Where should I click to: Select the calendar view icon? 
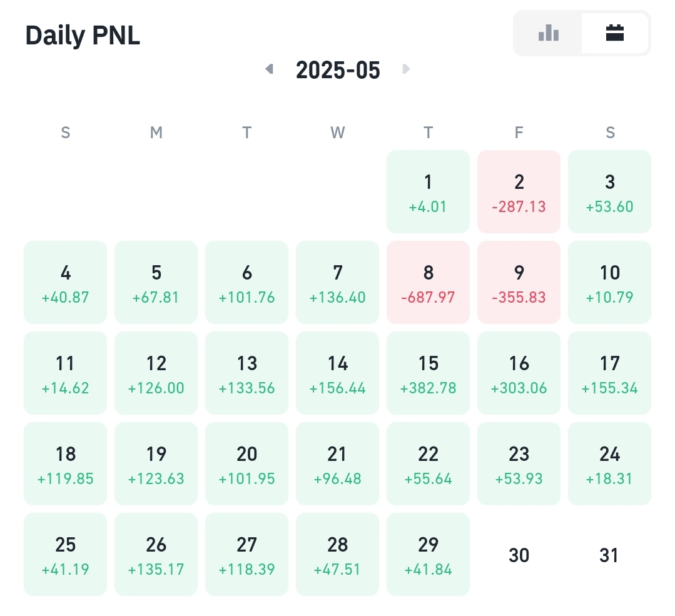(x=615, y=33)
